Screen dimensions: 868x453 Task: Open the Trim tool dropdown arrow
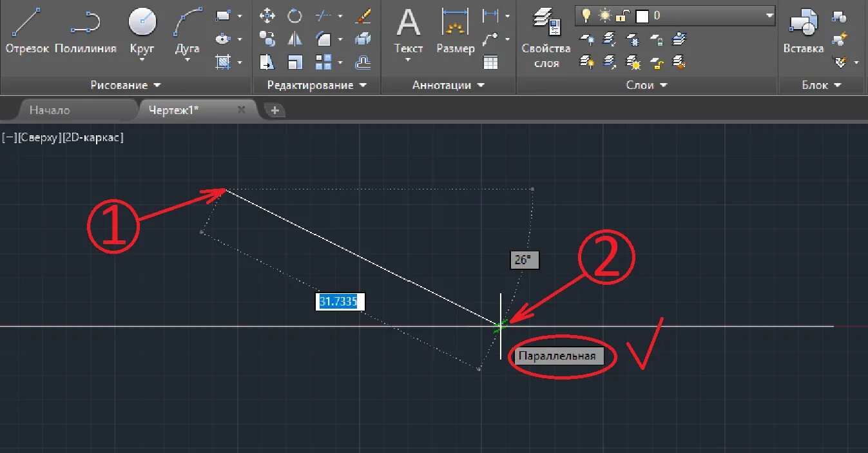coord(340,16)
